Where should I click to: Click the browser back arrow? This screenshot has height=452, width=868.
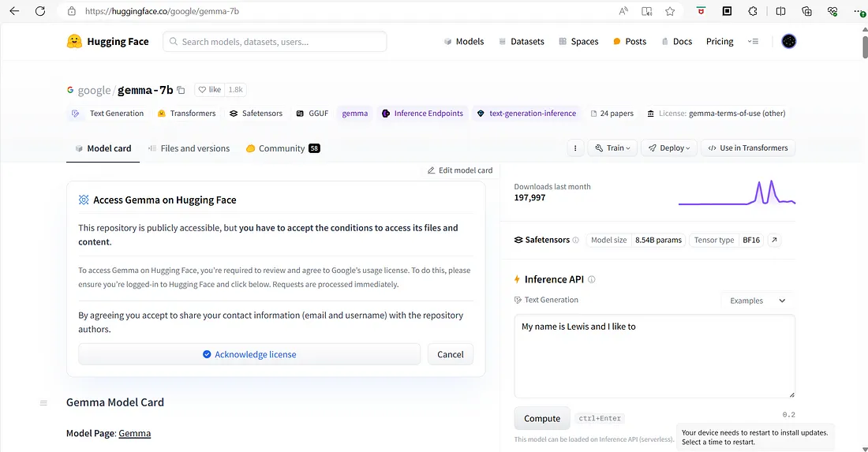(x=14, y=11)
